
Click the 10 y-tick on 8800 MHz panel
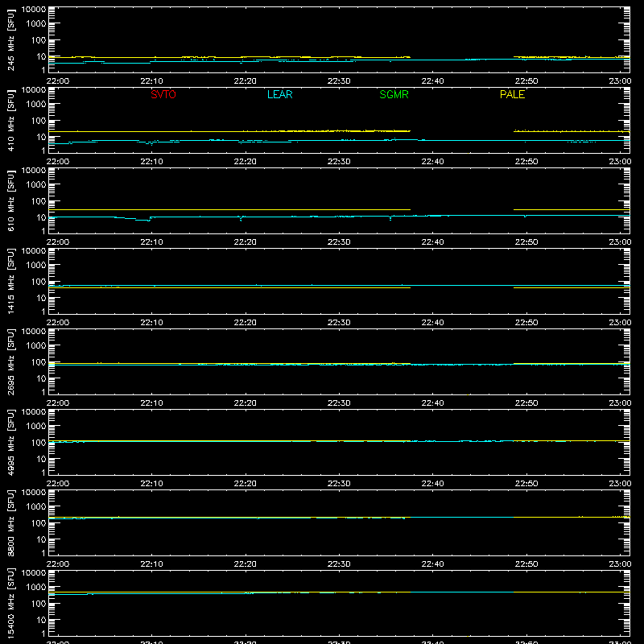click(41, 539)
